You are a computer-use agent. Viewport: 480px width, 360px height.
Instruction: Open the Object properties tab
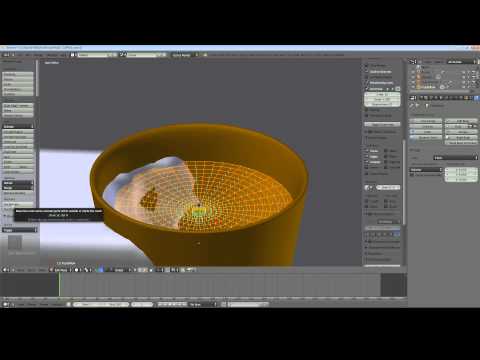point(441,98)
